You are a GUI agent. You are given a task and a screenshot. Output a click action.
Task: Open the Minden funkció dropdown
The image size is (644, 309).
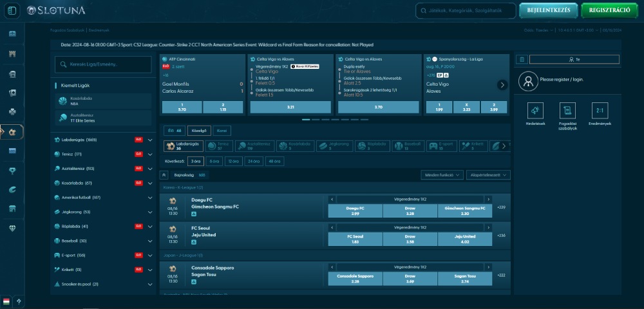(x=441, y=174)
